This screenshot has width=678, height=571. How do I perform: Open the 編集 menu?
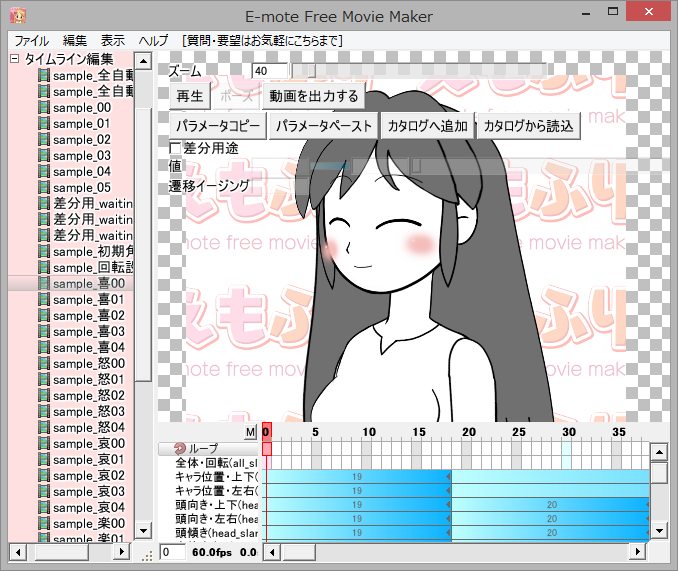coord(74,41)
